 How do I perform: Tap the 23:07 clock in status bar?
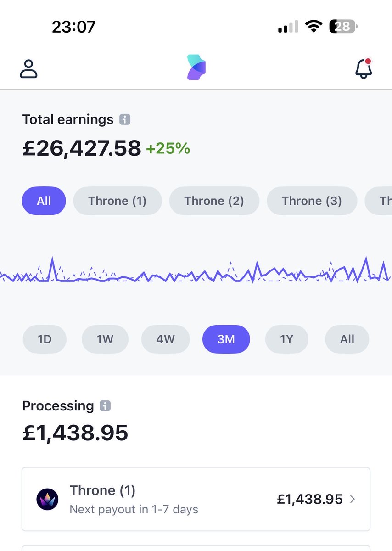tap(73, 27)
